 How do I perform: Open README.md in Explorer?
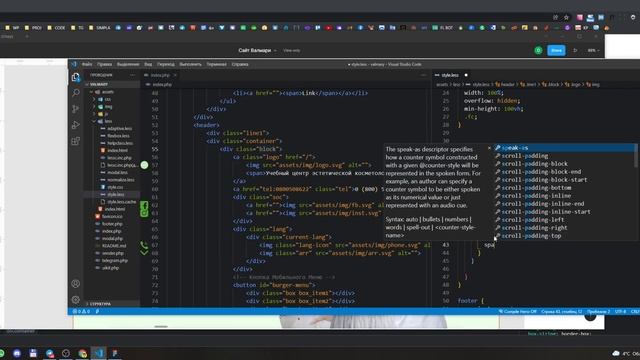(x=114, y=246)
